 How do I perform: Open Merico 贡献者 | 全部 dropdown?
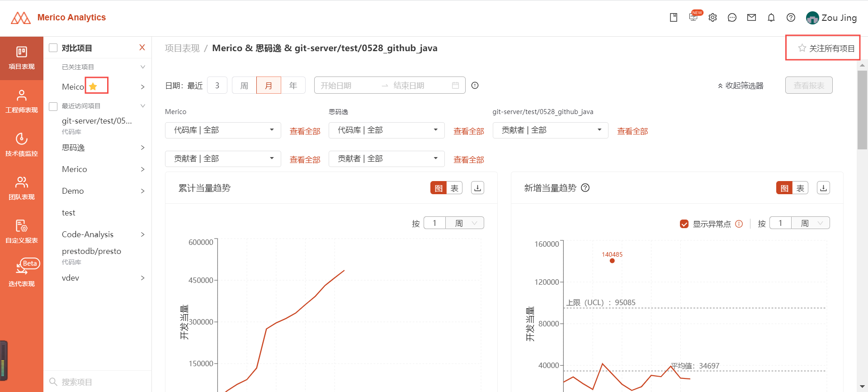pyautogui.click(x=223, y=159)
